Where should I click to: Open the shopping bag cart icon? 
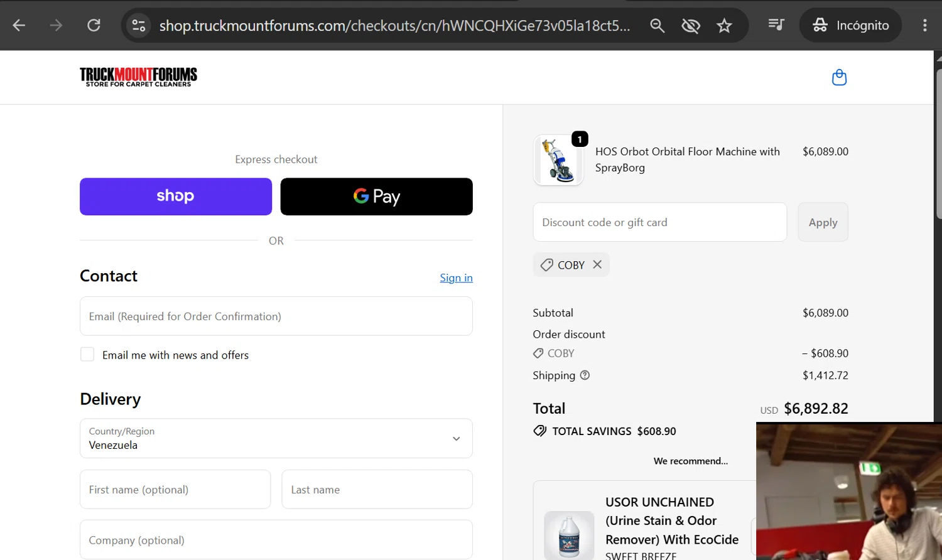839,77
